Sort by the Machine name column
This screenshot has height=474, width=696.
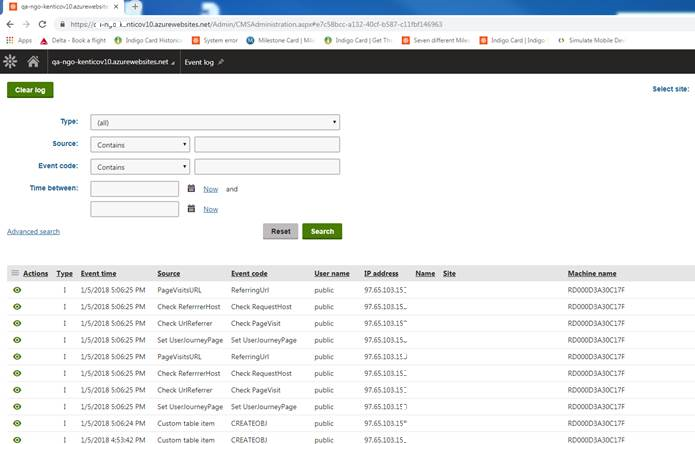pyautogui.click(x=592, y=273)
